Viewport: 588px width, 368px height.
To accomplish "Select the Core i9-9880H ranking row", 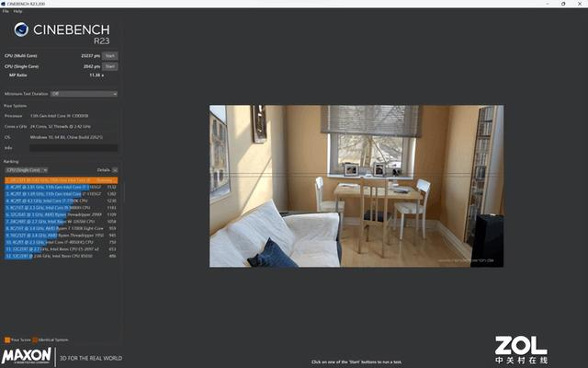I will 62,208.
